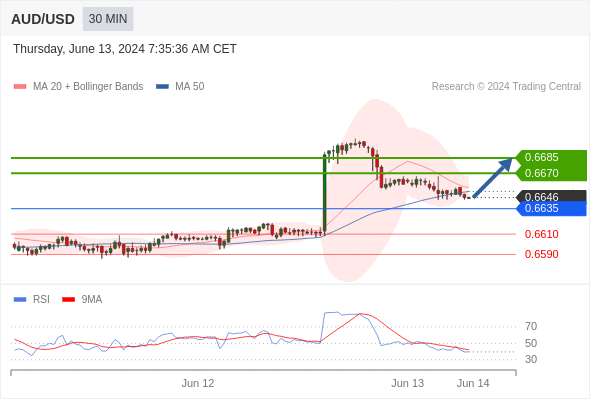Image resolution: width=590 pixels, height=400 pixels.
Task: Select the AUD/USD pair title
Action: [43, 19]
